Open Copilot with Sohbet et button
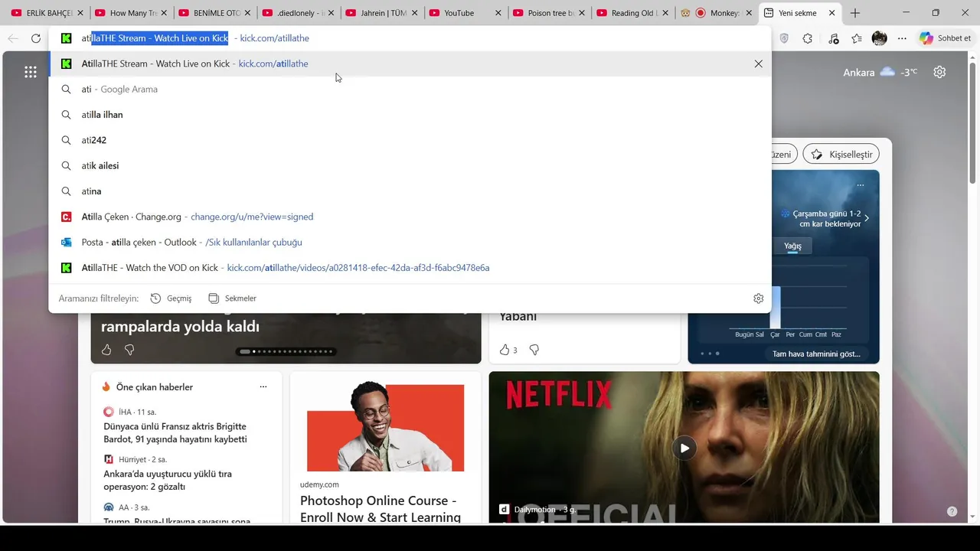Image resolution: width=980 pixels, height=551 pixels. coord(946,38)
